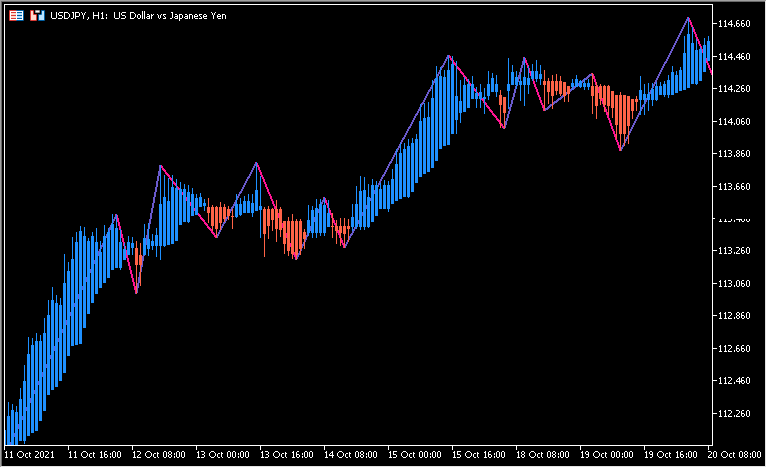Screen dimensions: 767x468
Task: Click the 112.260 price scale label
Action: (737, 414)
